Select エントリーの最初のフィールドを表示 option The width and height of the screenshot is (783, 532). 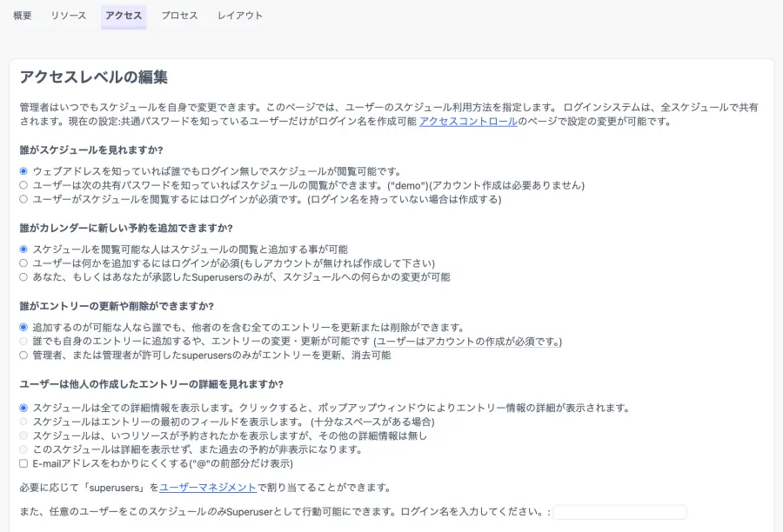click(x=23, y=422)
